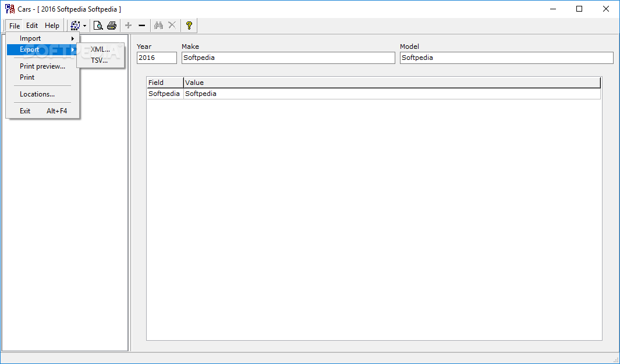
Task: Click the Make label
Action: click(190, 47)
